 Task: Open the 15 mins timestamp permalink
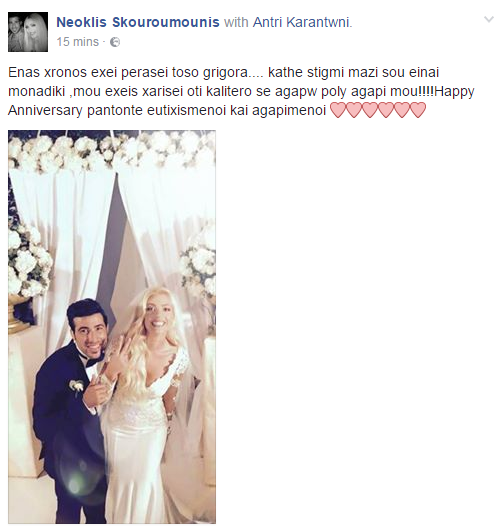[77, 42]
